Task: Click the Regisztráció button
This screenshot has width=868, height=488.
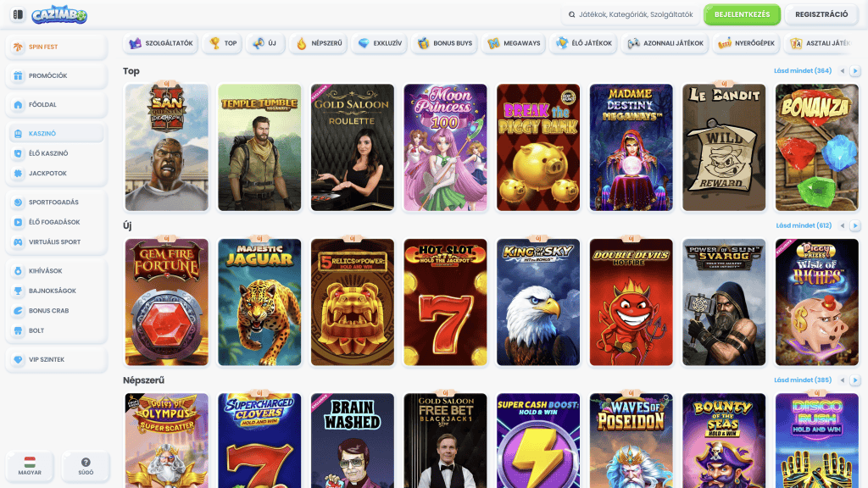Action: 821,14
